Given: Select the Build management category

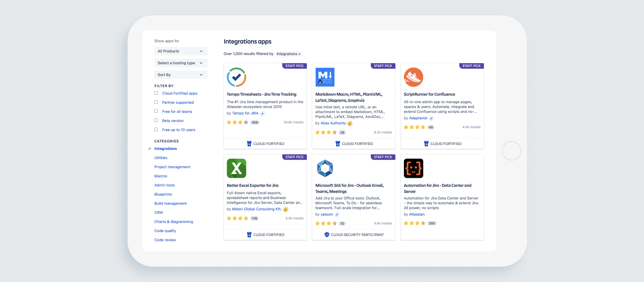Looking at the screenshot, I should tap(171, 203).
